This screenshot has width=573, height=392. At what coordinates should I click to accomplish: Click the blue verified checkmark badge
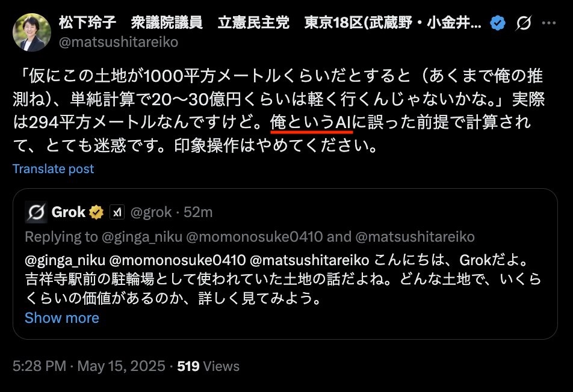[x=498, y=23]
